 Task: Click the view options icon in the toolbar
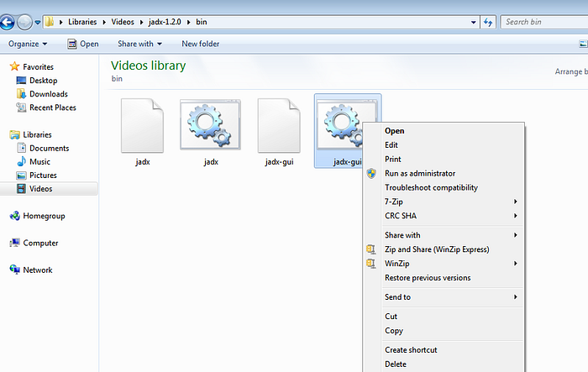coord(583,44)
